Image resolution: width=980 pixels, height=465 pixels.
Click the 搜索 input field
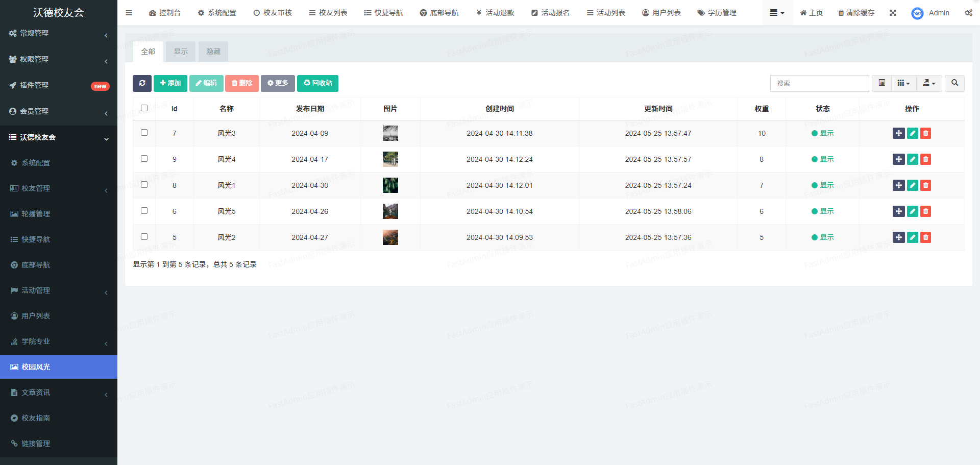[819, 83]
